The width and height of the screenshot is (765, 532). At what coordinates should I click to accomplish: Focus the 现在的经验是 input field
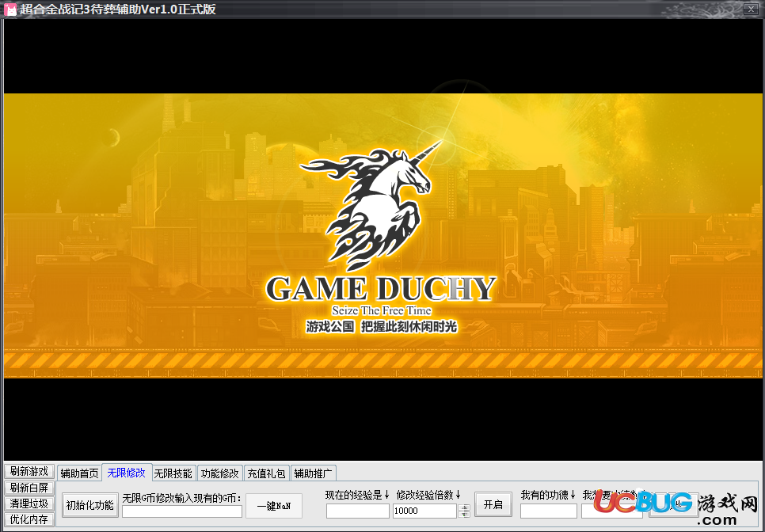tap(358, 511)
